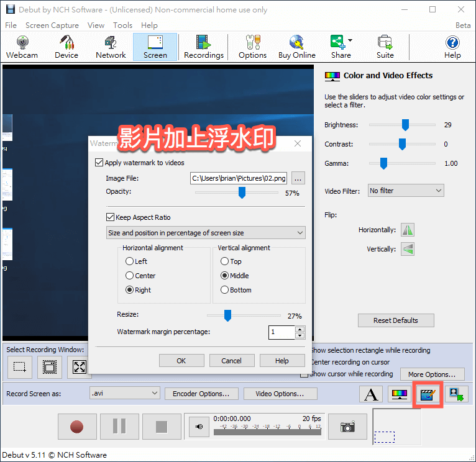Select Center horizontal alignment
This screenshot has width=476, height=462.
pos(130,276)
